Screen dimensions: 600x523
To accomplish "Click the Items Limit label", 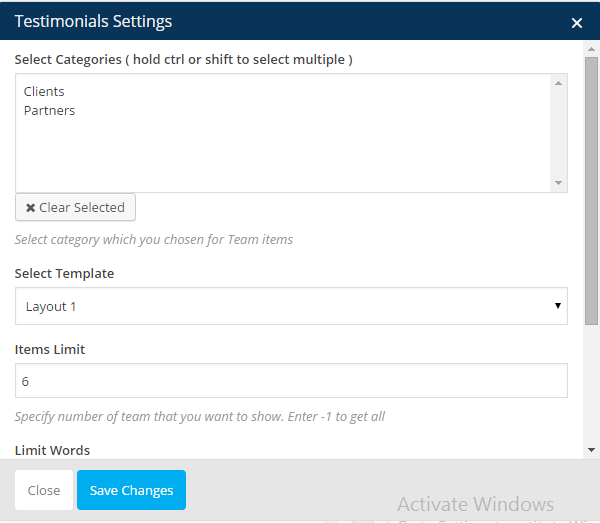I will coord(50,349).
